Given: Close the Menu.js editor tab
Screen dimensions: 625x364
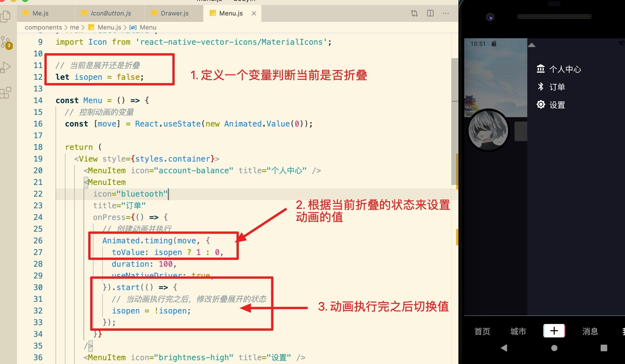Looking at the screenshot, I should pyautogui.click(x=254, y=13).
